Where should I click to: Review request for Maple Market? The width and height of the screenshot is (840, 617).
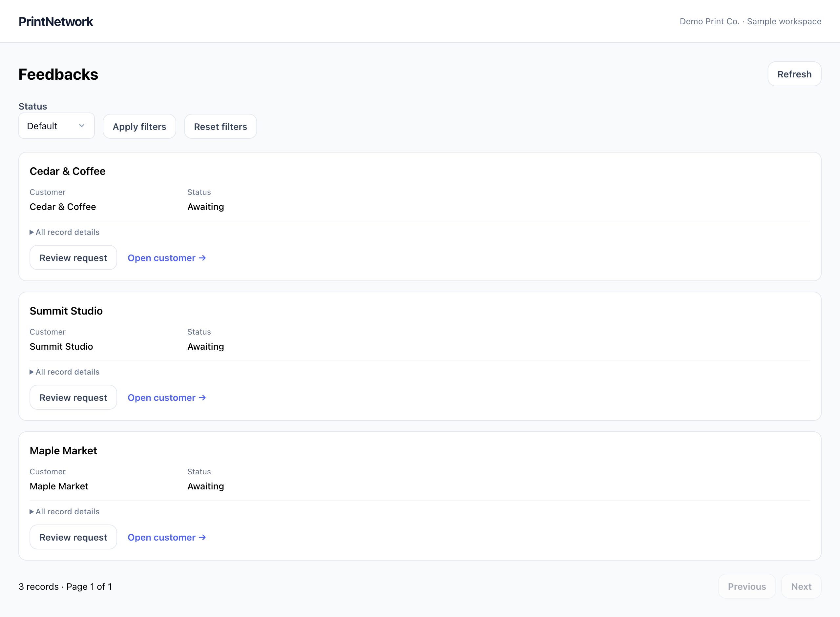(73, 537)
